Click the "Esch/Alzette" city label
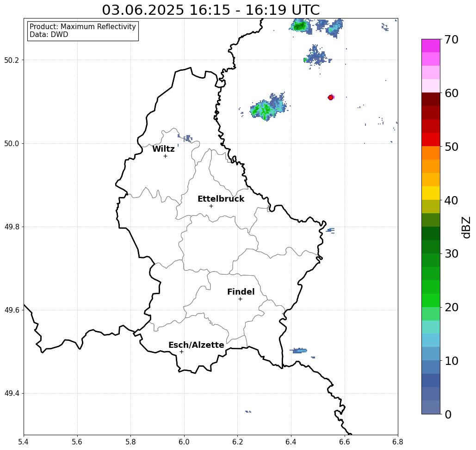Viewport: 476px width, 450px height. click(196, 345)
